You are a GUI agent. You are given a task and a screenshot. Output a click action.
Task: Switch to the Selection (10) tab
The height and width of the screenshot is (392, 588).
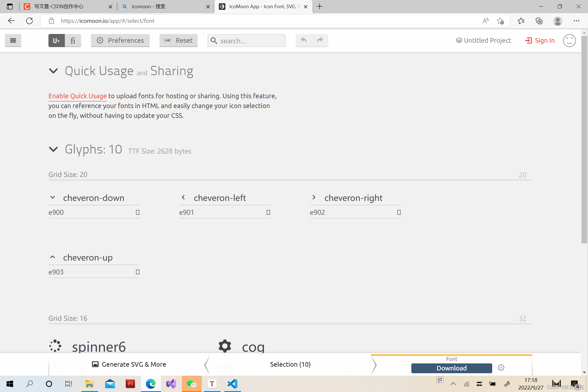(290, 365)
